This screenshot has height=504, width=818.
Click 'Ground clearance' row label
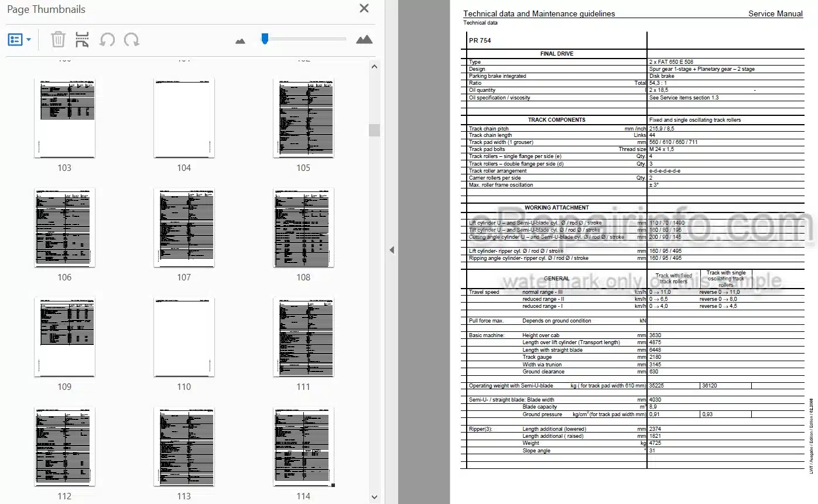coord(543,372)
